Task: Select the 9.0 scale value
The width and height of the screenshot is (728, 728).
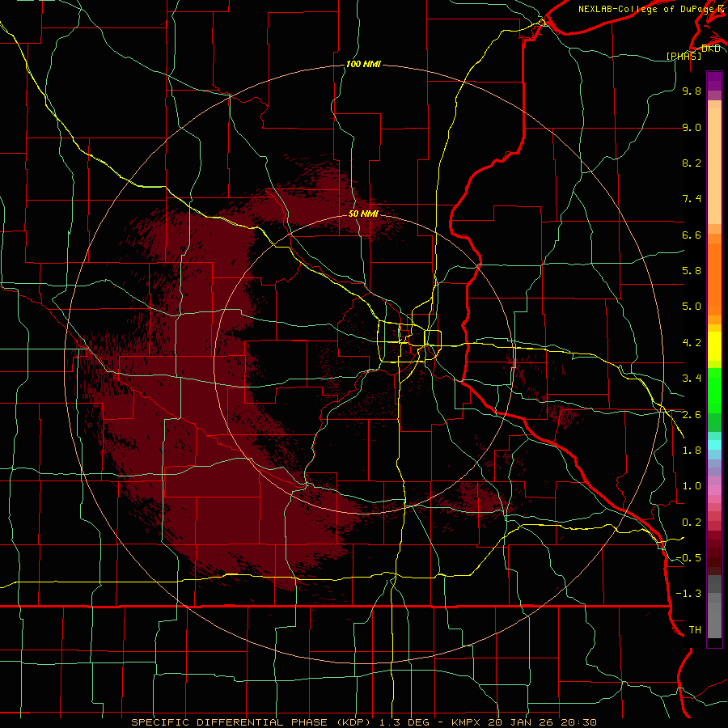Action: point(692,127)
